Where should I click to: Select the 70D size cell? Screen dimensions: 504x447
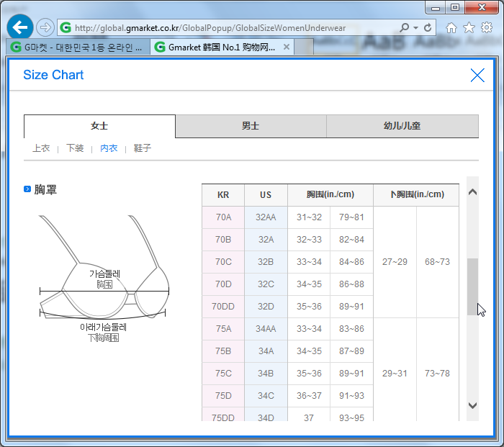pos(223,284)
